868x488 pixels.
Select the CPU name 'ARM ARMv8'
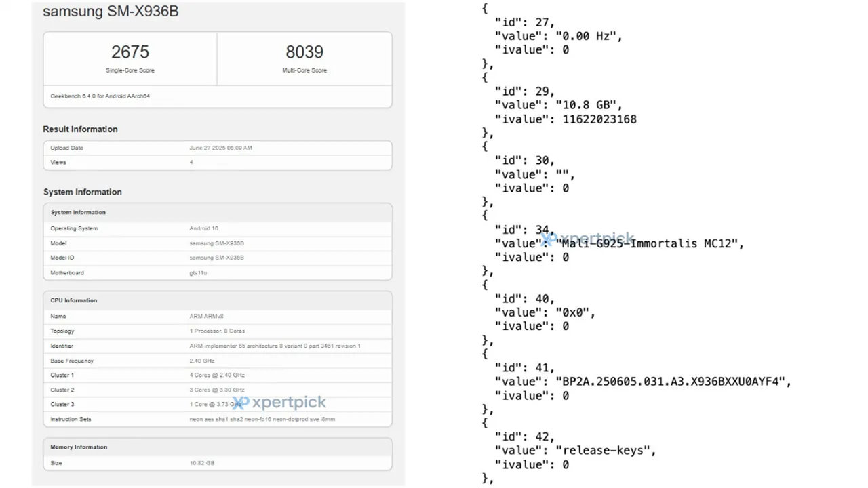205,317
